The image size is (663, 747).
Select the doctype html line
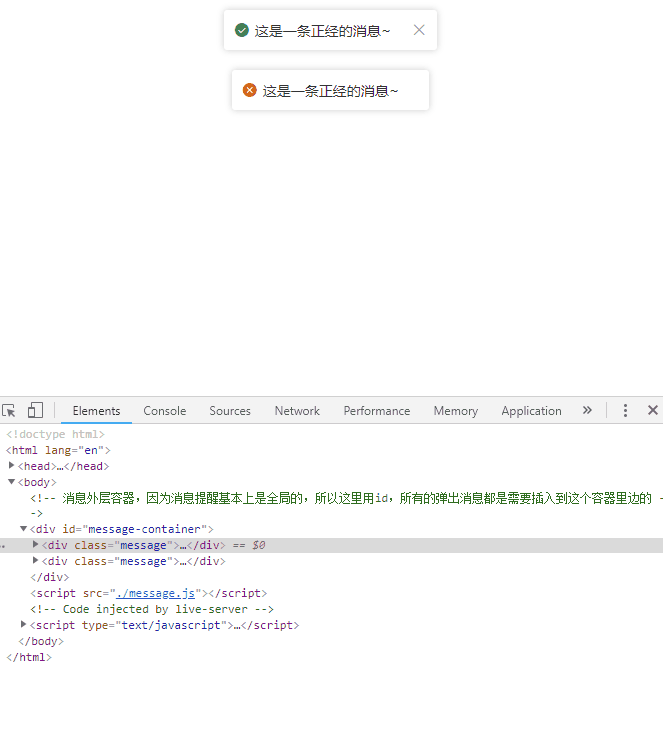[x=55, y=434]
